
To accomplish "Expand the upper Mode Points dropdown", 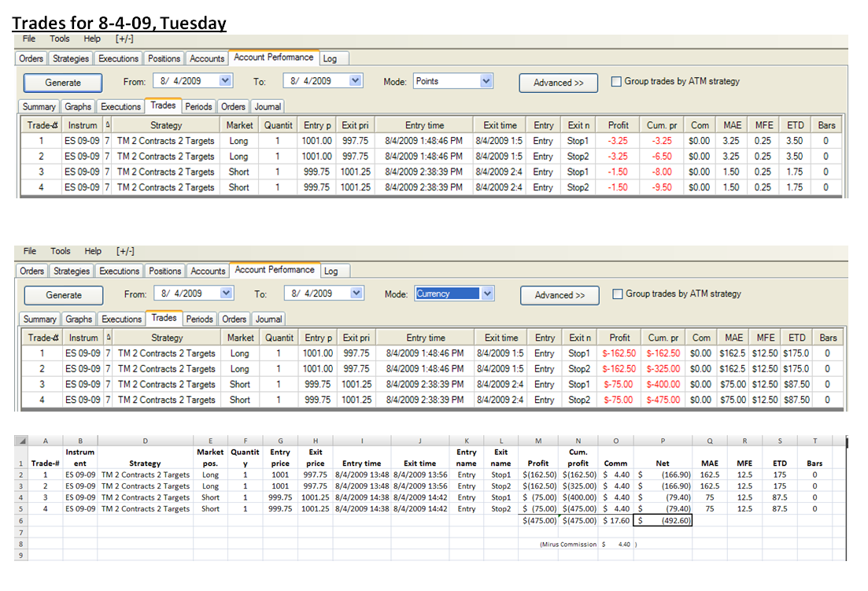I will 486,81.
